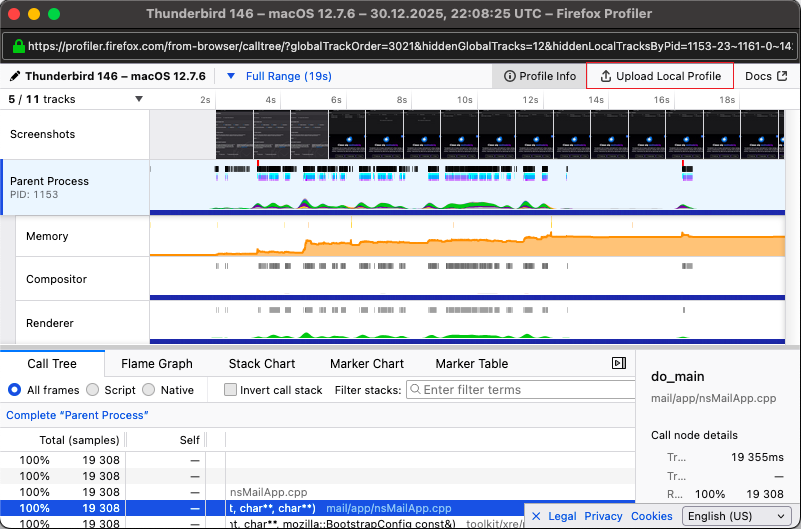Select the Parent Process PID 1153 track

click(75, 187)
